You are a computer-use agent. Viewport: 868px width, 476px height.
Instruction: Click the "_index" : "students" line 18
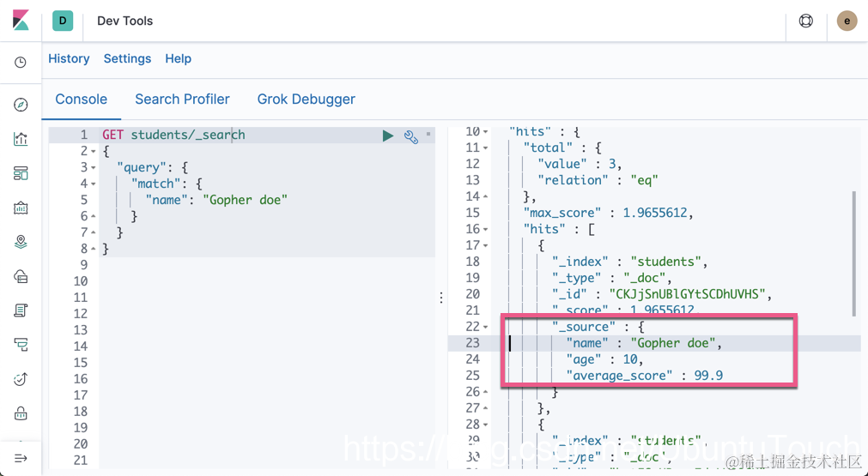[x=630, y=262]
